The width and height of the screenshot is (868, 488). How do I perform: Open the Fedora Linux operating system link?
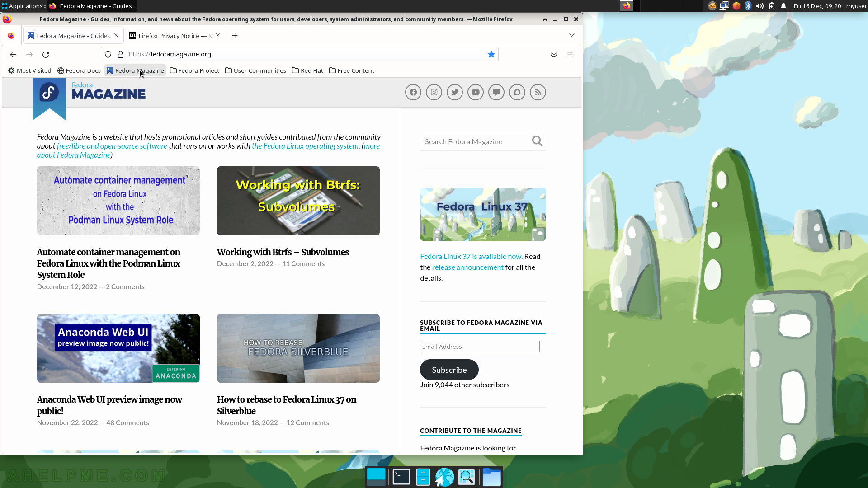pos(305,146)
